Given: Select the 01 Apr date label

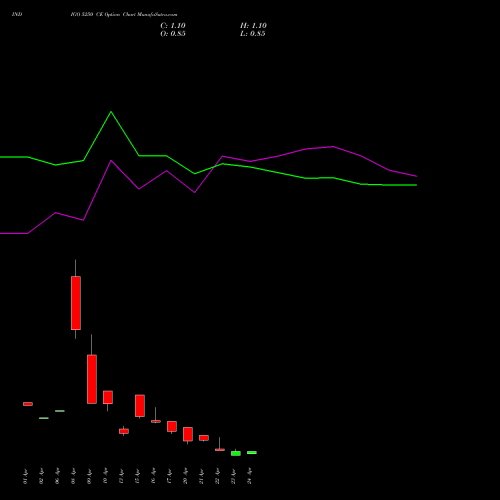Looking at the screenshot, I should click(x=25, y=476).
